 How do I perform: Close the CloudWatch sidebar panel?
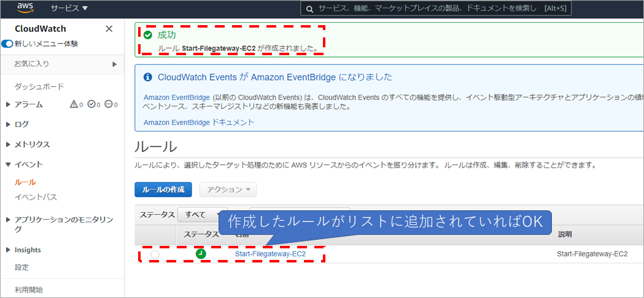tap(109, 29)
